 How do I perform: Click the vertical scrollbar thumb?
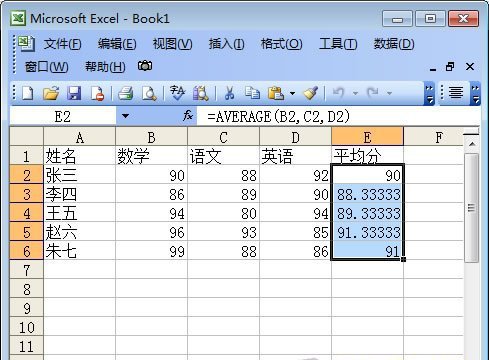[471, 208]
